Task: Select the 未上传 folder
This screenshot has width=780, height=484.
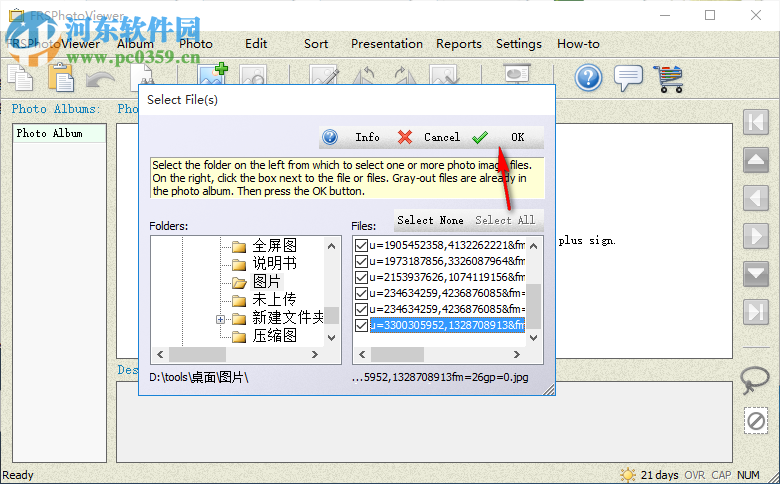Action: 274,299
